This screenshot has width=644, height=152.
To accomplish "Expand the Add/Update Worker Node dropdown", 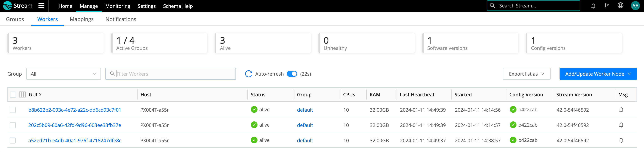I will click(x=598, y=74).
